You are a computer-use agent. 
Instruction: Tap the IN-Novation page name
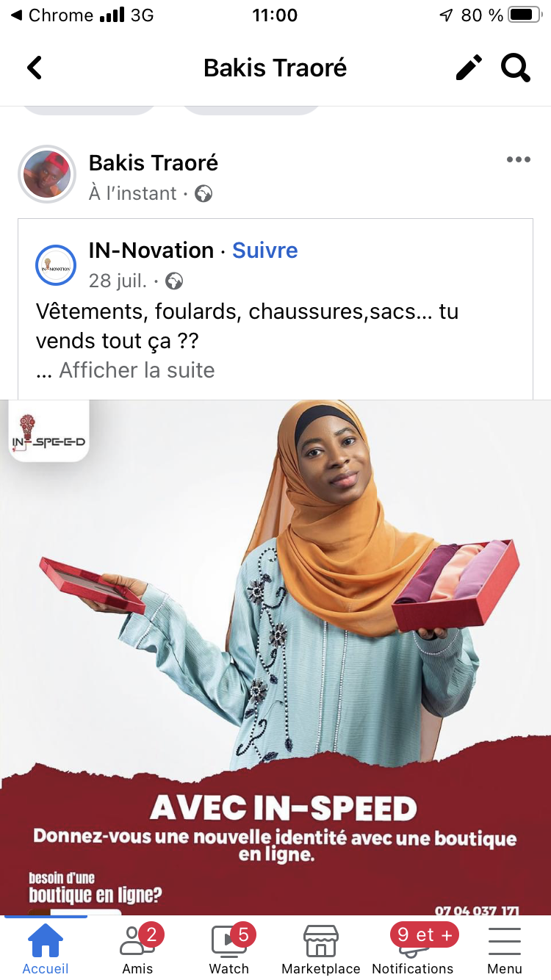[x=151, y=251]
